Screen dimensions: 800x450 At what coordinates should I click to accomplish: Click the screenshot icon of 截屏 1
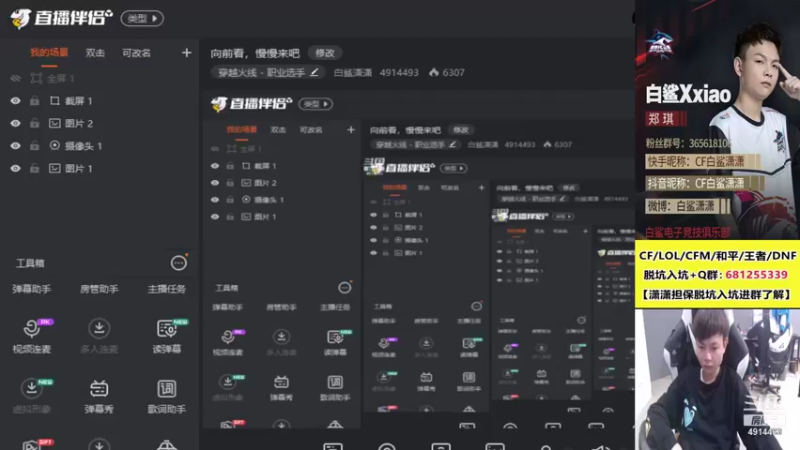(x=55, y=101)
